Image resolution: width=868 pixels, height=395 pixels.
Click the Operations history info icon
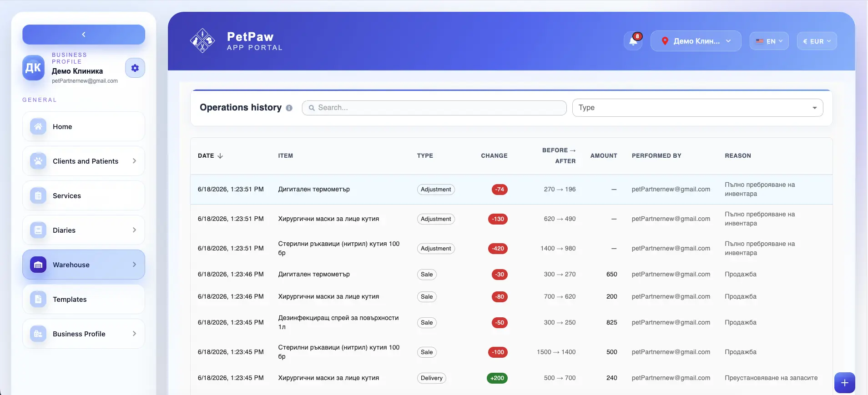click(x=289, y=108)
